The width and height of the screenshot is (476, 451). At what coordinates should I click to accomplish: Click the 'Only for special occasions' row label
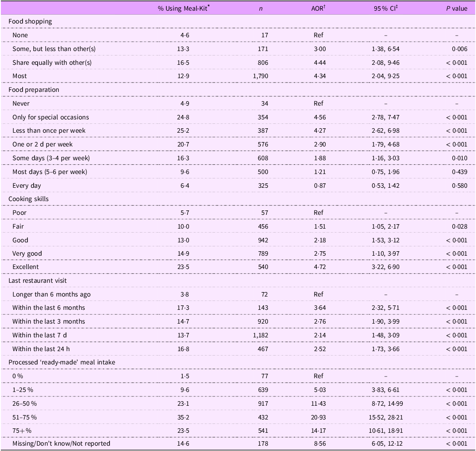51,117
